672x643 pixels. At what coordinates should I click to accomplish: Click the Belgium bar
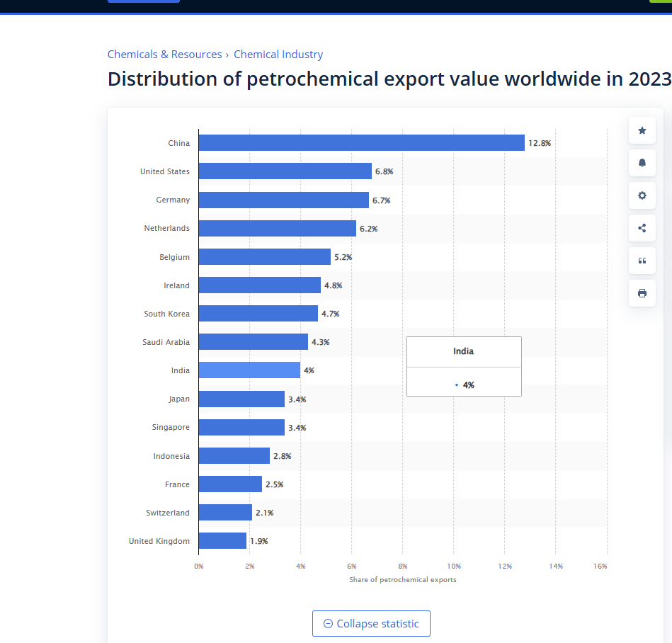(x=265, y=257)
